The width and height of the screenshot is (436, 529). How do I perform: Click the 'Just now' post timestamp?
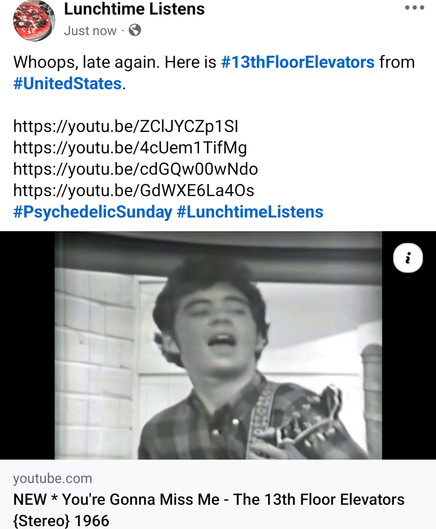click(x=90, y=31)
